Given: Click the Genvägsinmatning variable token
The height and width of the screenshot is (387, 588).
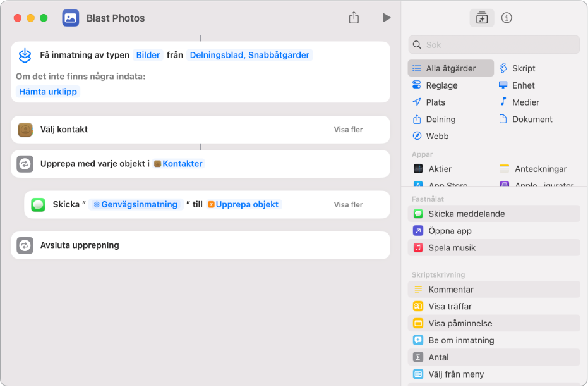Looking at the screenshot, I should tap(136, 205).
